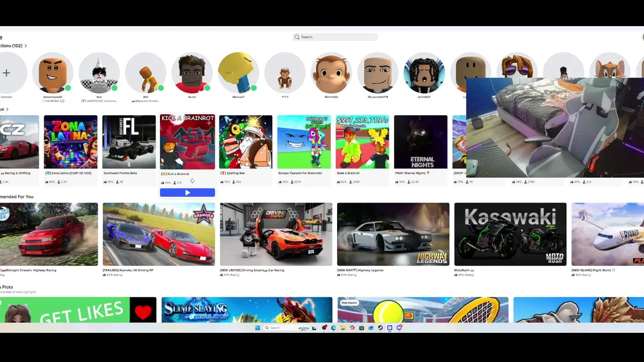
Task: Click Southwest Florida Beta title
Action: pos(120,173)
